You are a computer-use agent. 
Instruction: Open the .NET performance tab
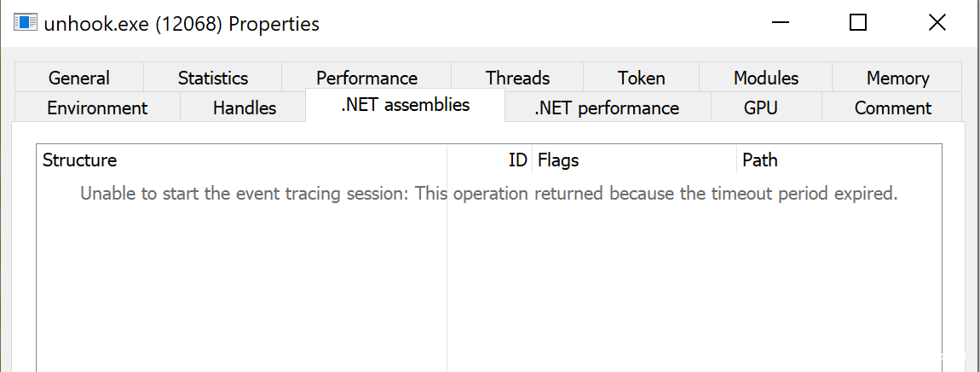(607, 108)
